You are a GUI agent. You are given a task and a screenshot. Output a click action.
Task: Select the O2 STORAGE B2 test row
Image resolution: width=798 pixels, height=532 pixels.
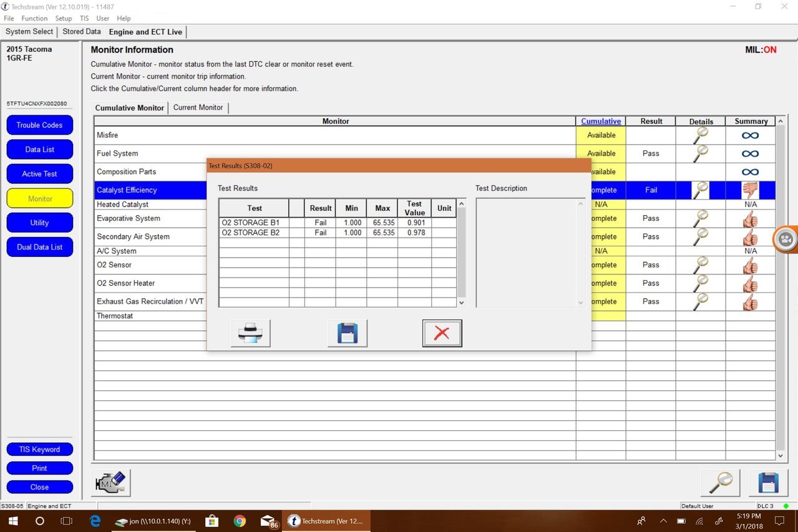click(x=338, y=233)
